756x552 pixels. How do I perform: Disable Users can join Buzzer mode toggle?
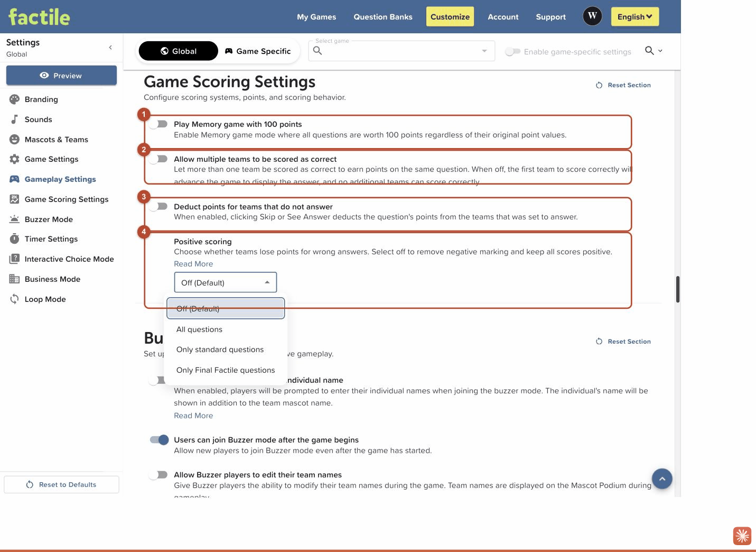click(159, 440)
